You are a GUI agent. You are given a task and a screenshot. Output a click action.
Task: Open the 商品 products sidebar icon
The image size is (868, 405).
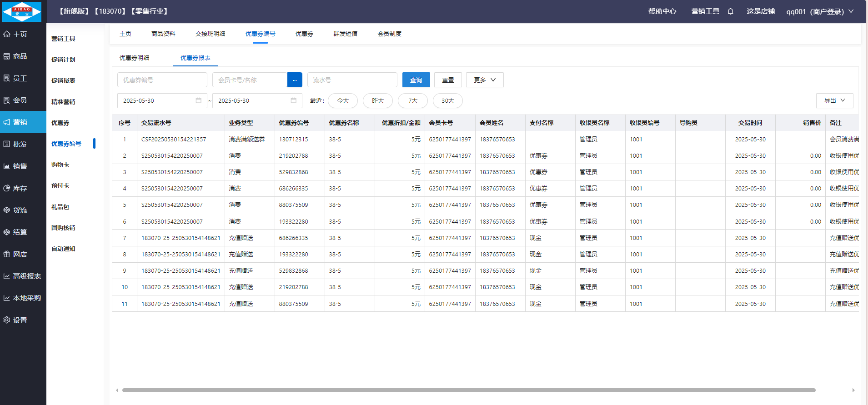(7, 56)
